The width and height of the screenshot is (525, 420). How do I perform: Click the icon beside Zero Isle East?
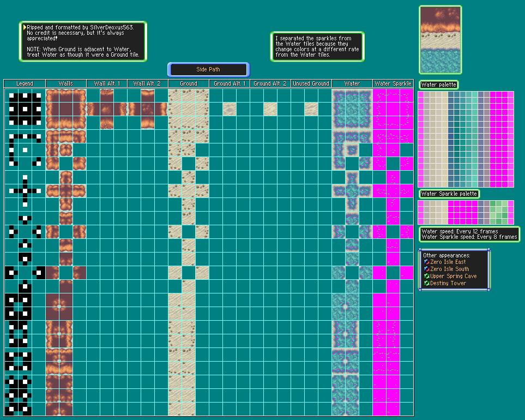point(426,262)
